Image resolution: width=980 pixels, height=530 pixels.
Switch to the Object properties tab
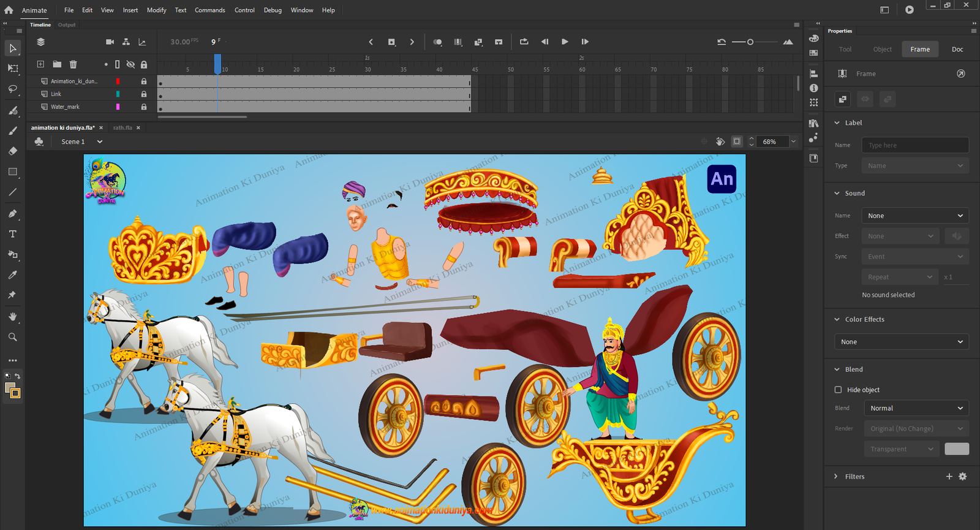[x=882, y=49]
